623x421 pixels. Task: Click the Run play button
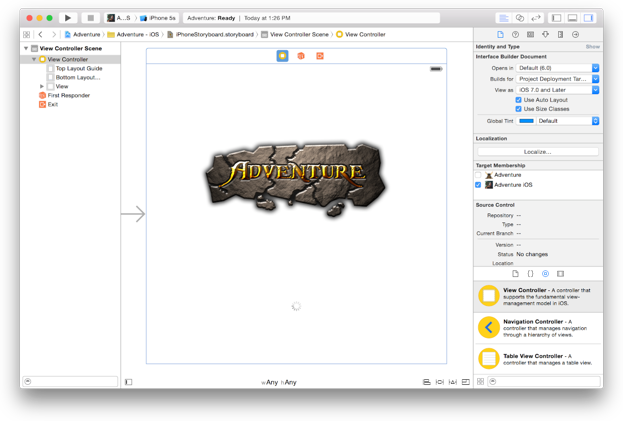coord(68,18)
